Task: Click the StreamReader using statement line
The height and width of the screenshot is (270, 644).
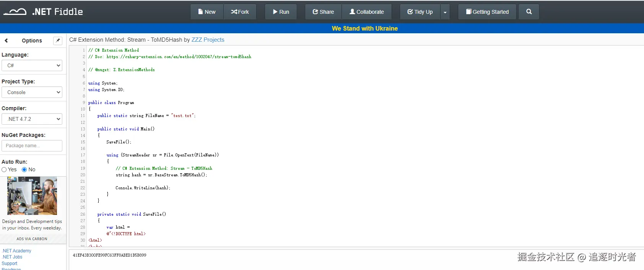Action: tap(163, 155)
